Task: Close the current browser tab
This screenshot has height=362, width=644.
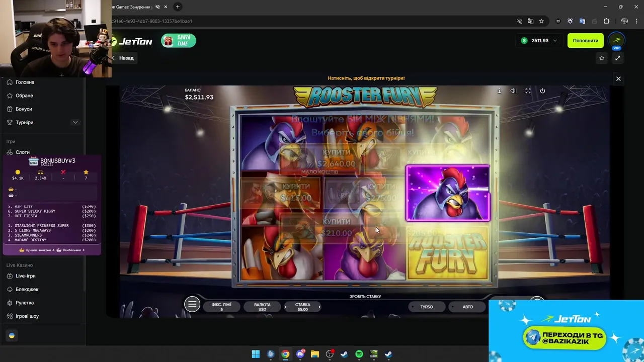Action: point(166,7)
